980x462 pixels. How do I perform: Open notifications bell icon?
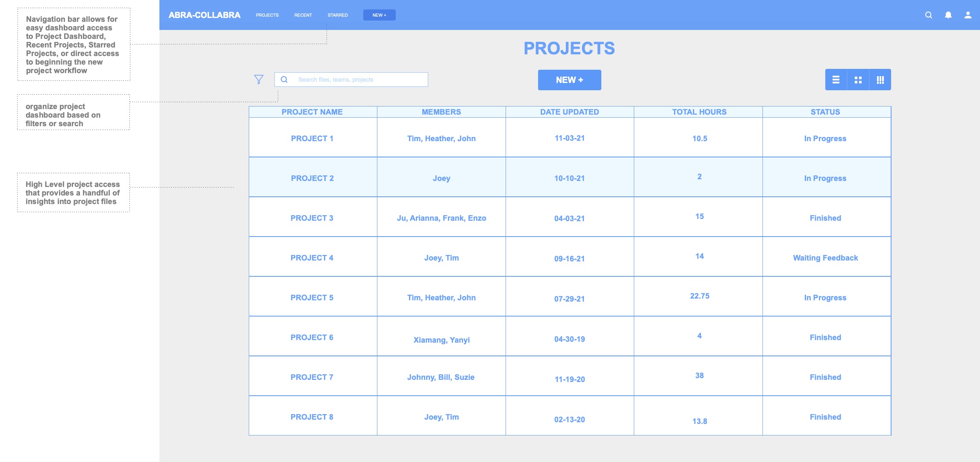948,15
